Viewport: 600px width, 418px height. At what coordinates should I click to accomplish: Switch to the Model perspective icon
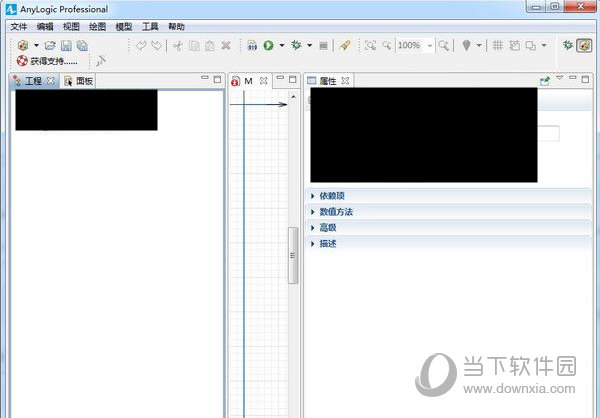click(x=584, y=46)
